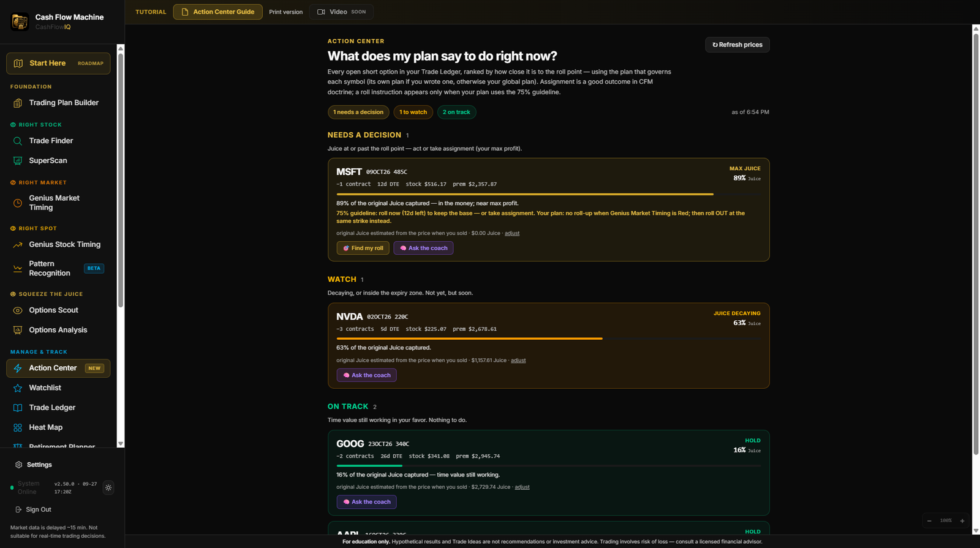The width and height of the screenshot is (980, 548).
Task: Zoom out with the minus button
Action: (929, 521)
